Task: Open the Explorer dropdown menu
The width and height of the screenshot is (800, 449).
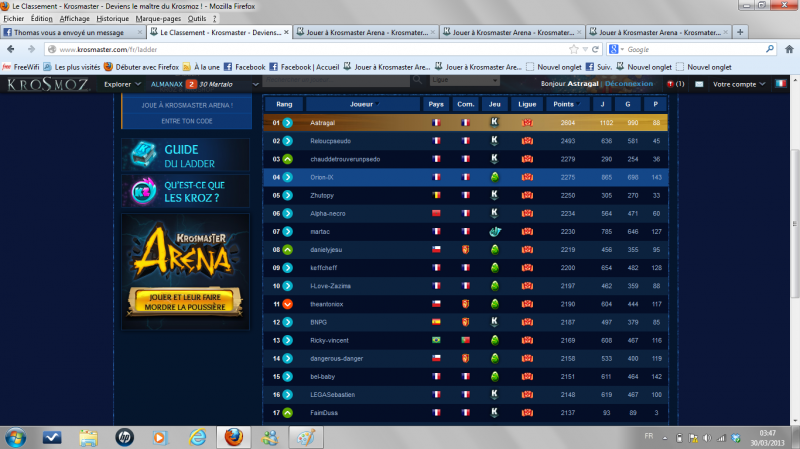Action: coord(122,84)
